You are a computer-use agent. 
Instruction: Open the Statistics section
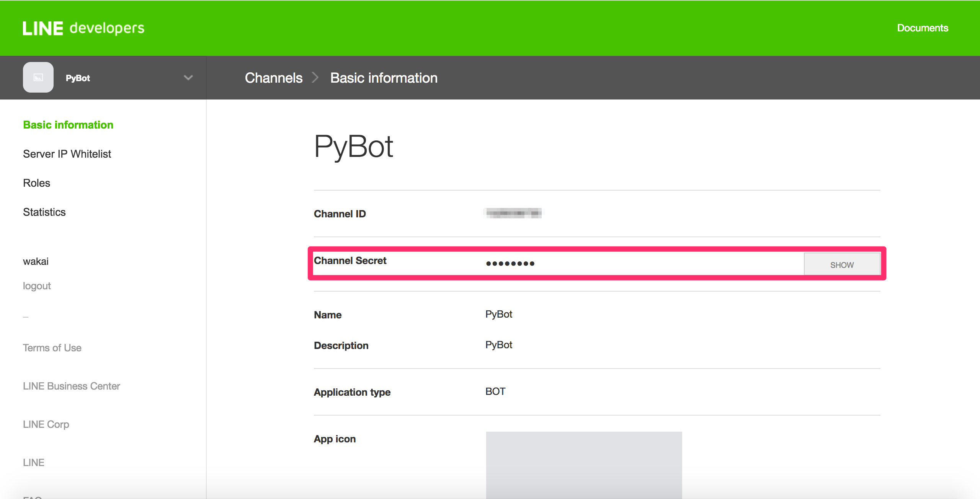tap(44, 212)
